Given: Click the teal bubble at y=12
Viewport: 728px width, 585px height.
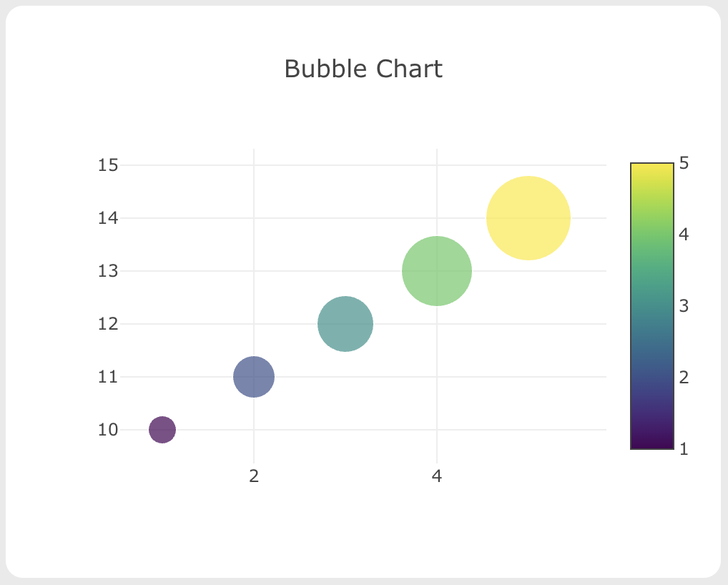Looking at the screenshot, I should [345, 324].
